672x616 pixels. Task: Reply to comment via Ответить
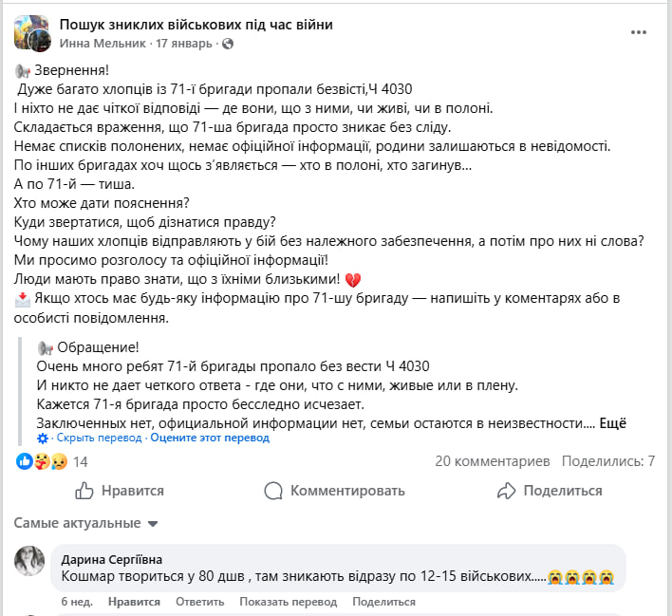tap(195, 602)
